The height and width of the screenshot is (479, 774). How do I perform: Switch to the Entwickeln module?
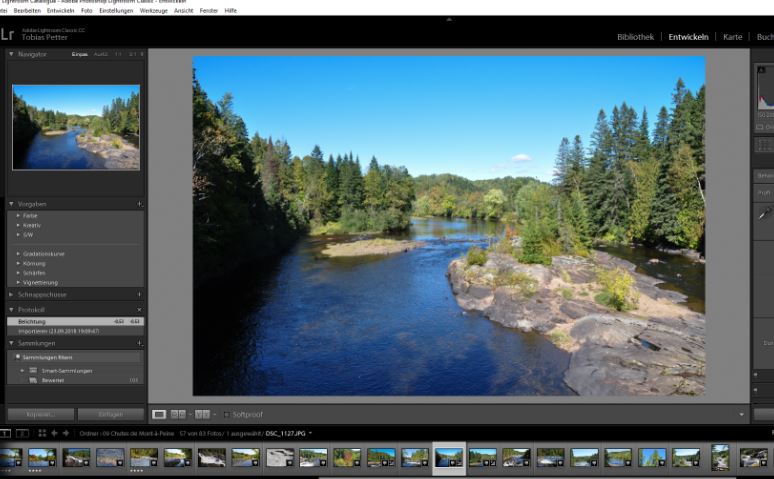[x=688, y=37]
